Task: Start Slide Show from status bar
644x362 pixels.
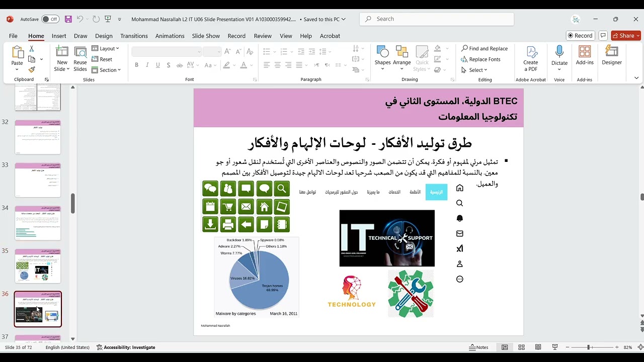Action: coord(555,347)
